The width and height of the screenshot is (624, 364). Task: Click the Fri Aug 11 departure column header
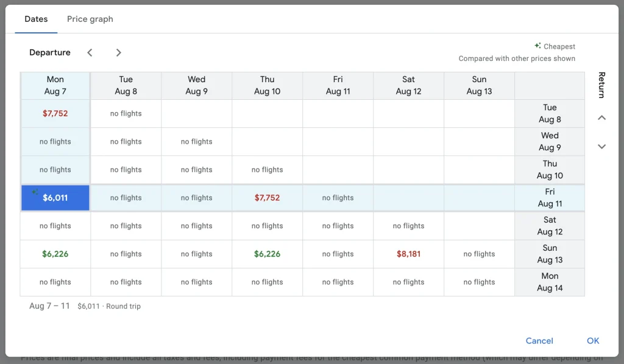[x=338, y=85]
